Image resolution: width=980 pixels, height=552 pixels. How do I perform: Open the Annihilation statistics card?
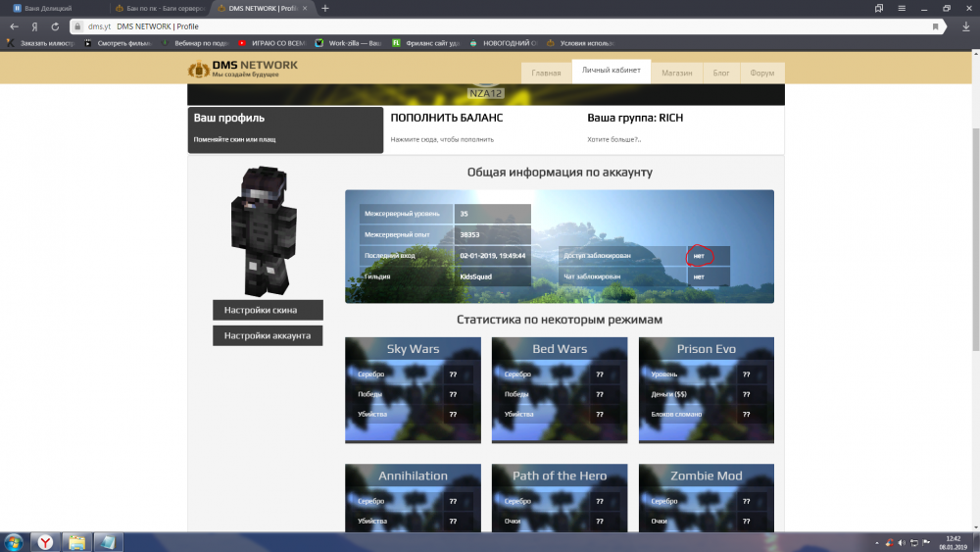[414, 498]
